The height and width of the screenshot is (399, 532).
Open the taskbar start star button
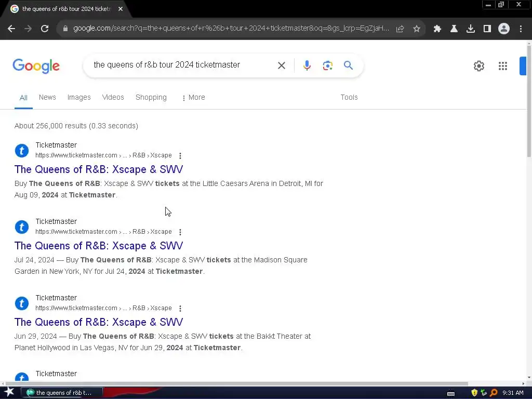tap(9, 393)
